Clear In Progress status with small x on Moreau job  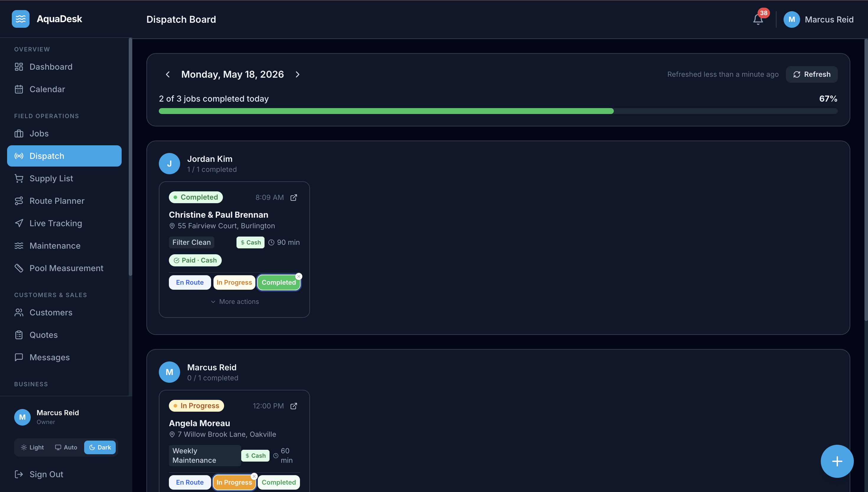pos(254,476)
